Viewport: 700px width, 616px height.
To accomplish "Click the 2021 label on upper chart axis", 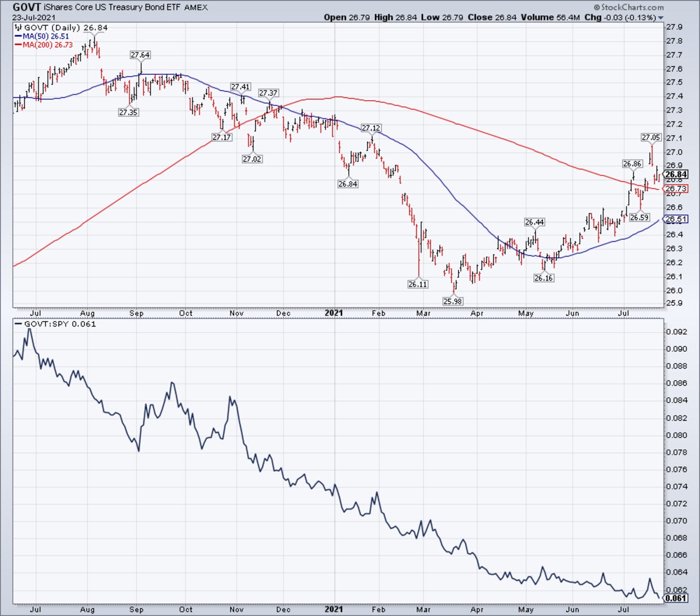I will pyautogui.click(x=334, y=313).
